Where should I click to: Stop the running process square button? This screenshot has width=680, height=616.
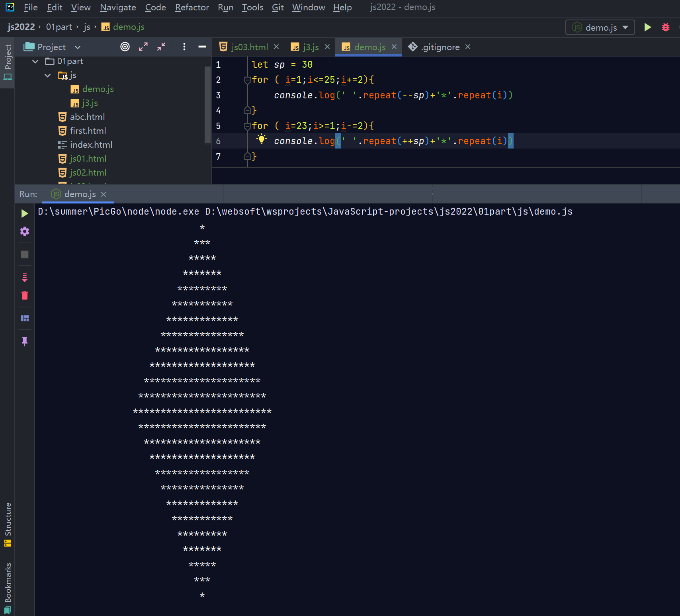[25, 254]
